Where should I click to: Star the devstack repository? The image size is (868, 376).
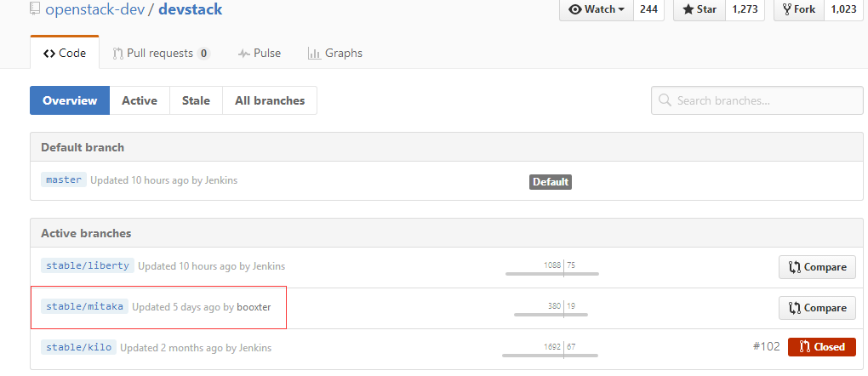point(698,9)
